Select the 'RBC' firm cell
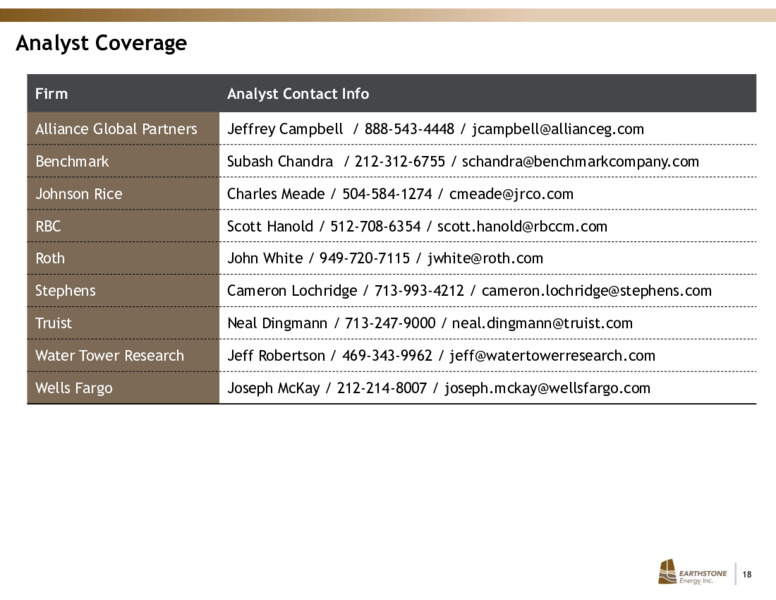The image size is (776, 600). coord(123,226)
